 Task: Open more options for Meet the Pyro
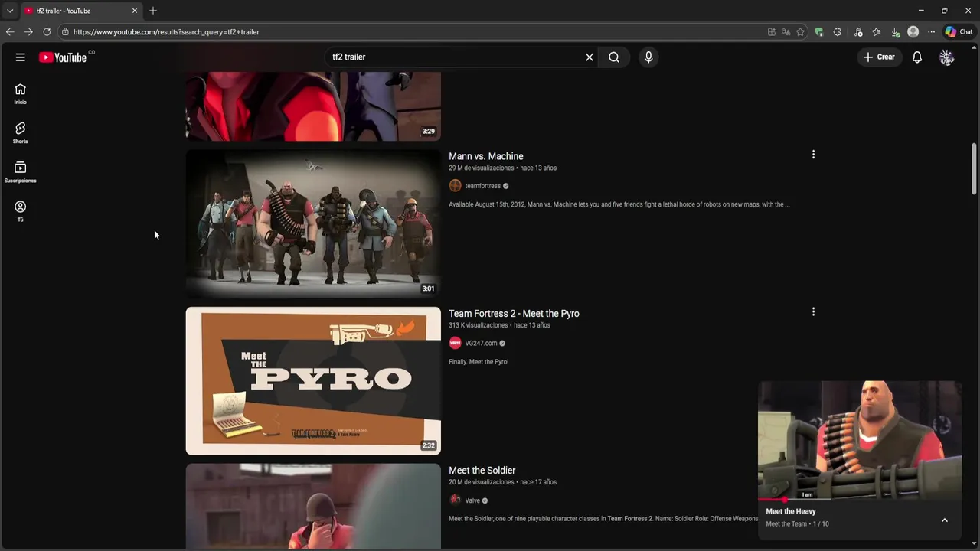(x=813, y=311)
